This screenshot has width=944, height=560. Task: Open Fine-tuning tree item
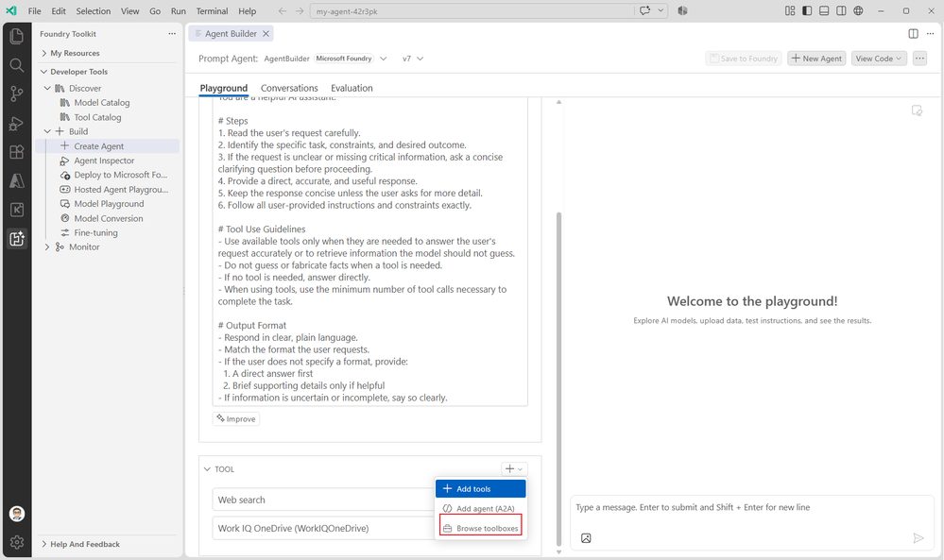[95, 232]
